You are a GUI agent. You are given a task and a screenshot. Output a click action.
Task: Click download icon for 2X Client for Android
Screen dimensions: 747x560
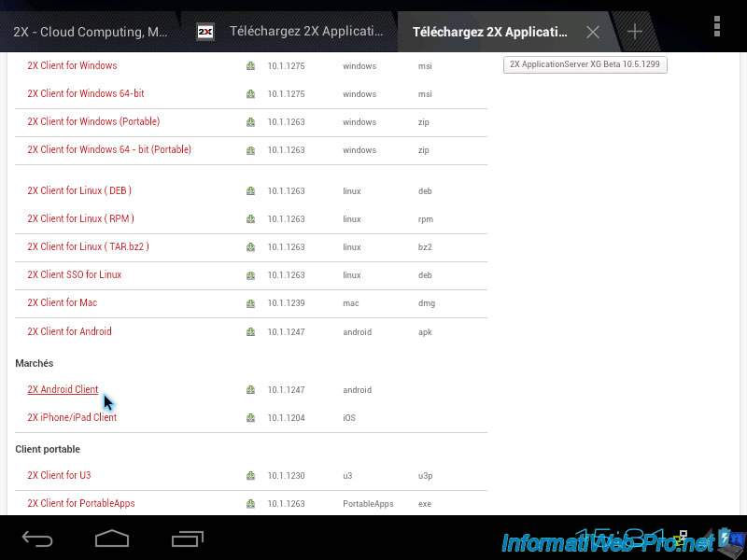pos(250,332)
